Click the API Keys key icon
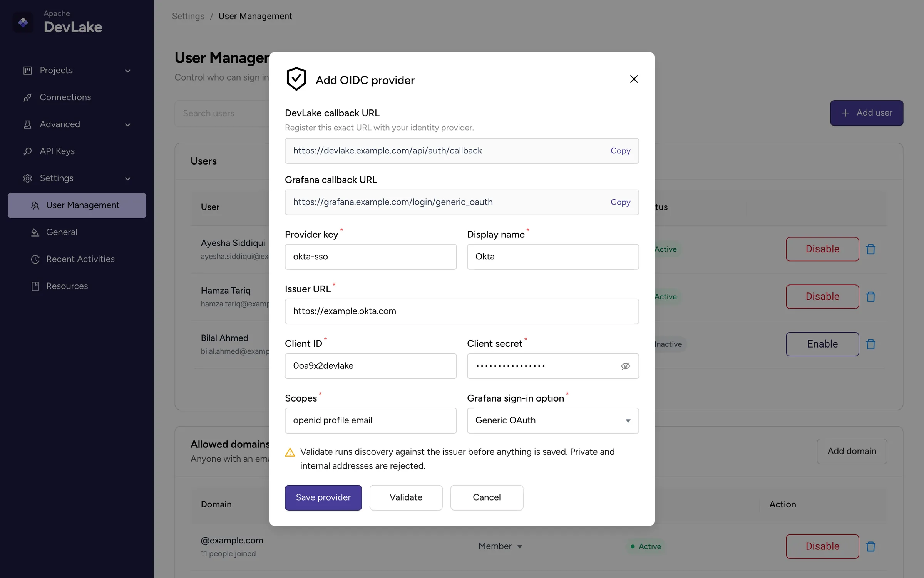This screenshot has width=924, height=578. (x=27, y=151)
